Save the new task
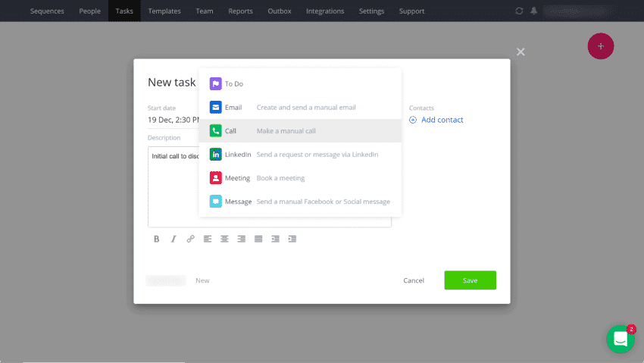 470,280
